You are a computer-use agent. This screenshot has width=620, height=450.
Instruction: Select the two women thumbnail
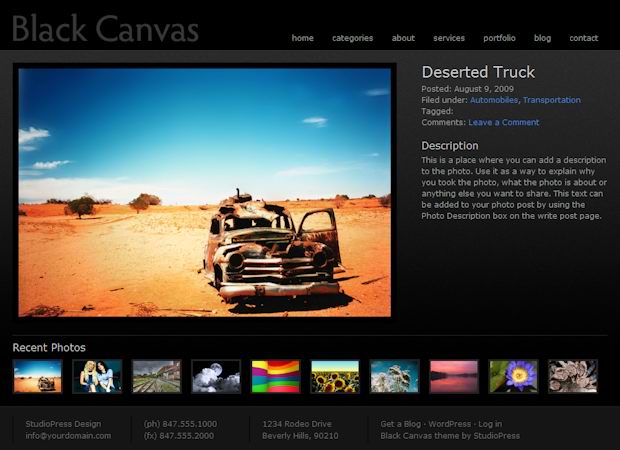click(97, 376)
